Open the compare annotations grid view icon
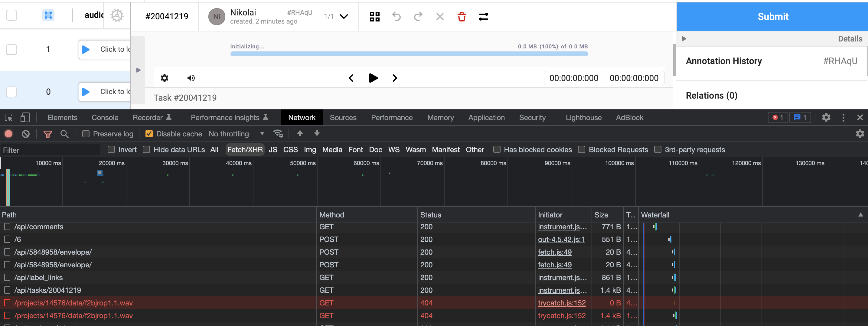Image resolution: width=868 pixels, height=326 pixels. pos(374,17)
